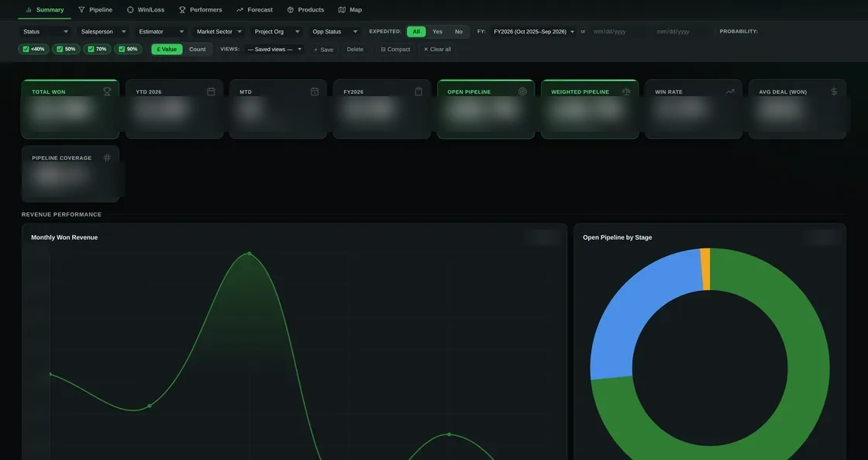Viewport: 868px width, 460px height.
Task: Toggle the 50% probability checkbox
Action: pyautogui.click(x=66, y=50)
